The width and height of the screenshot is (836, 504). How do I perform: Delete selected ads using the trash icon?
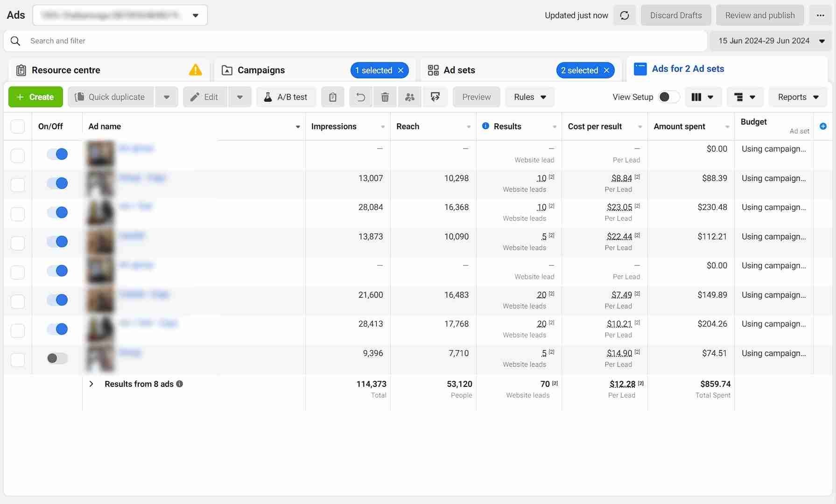[385, 97]
